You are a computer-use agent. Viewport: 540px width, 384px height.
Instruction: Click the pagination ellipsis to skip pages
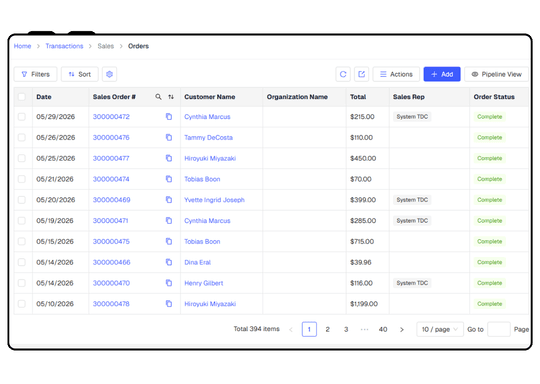tap(364, 329)
